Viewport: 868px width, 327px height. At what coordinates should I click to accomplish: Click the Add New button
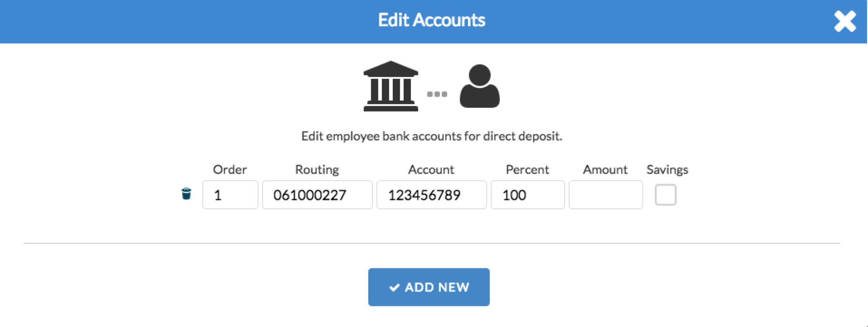pos(429,287)
